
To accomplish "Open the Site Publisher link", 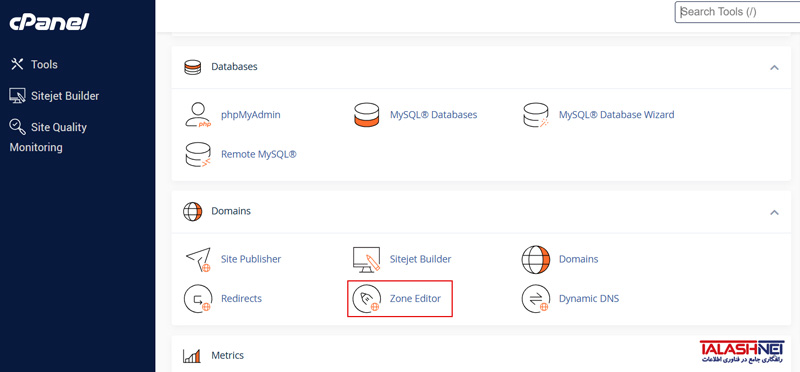I will pyautogui.click(x=251, y=259).
